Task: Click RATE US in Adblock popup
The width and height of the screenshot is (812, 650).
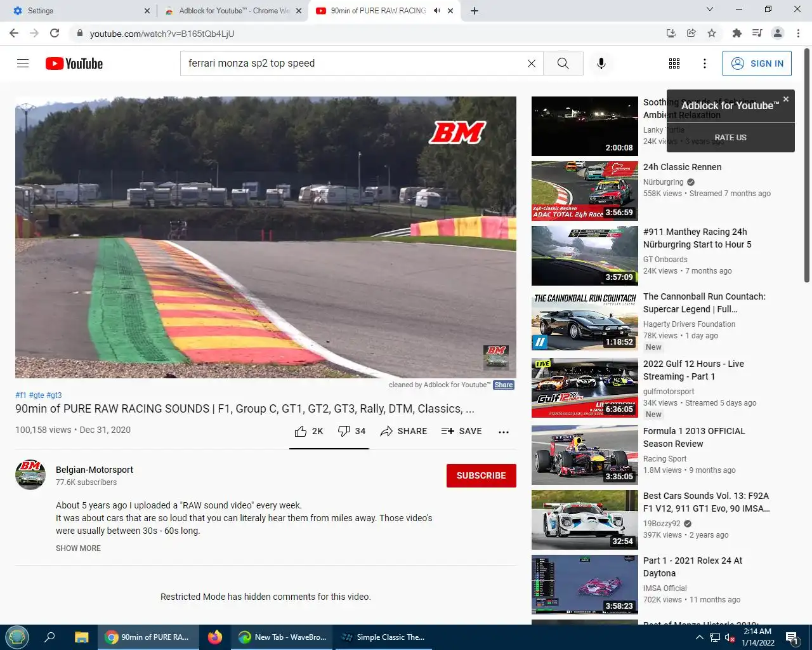Action: [730, 137]
